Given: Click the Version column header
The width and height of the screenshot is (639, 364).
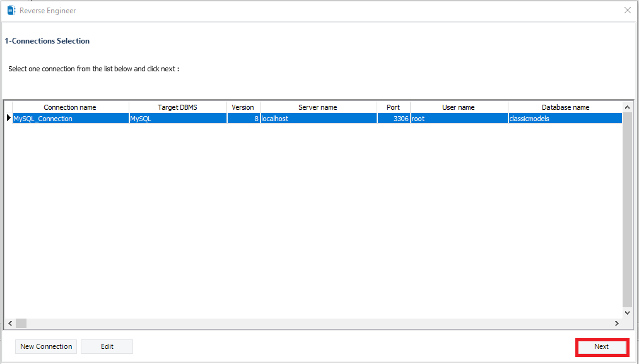Looking at the screenshot, I should click(243, 107).
